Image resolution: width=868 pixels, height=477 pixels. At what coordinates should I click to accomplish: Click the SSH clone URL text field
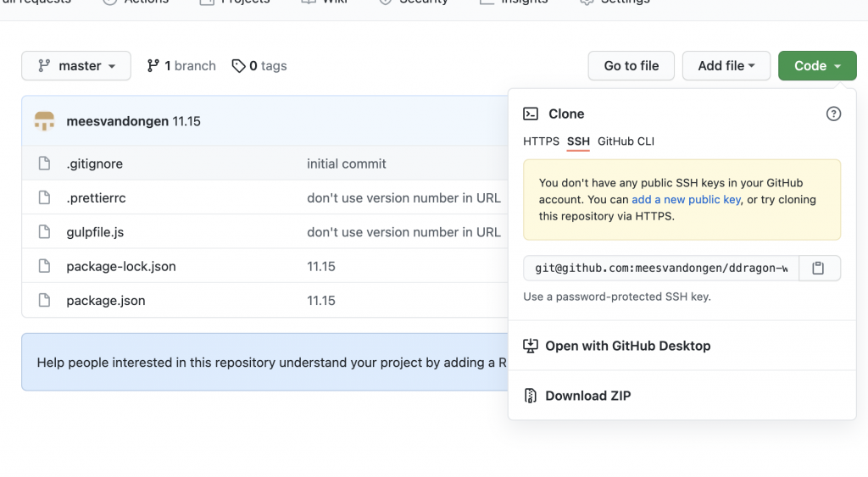point(659,268)
